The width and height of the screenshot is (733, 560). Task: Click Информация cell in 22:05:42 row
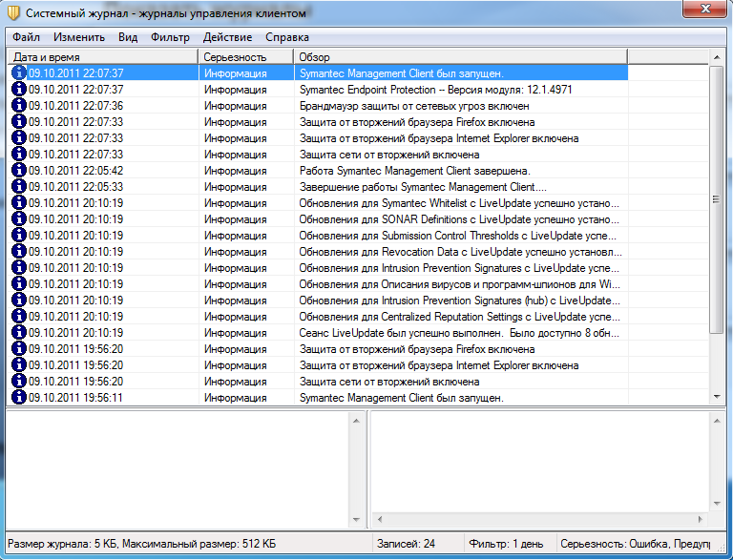(x=235, y=171)
